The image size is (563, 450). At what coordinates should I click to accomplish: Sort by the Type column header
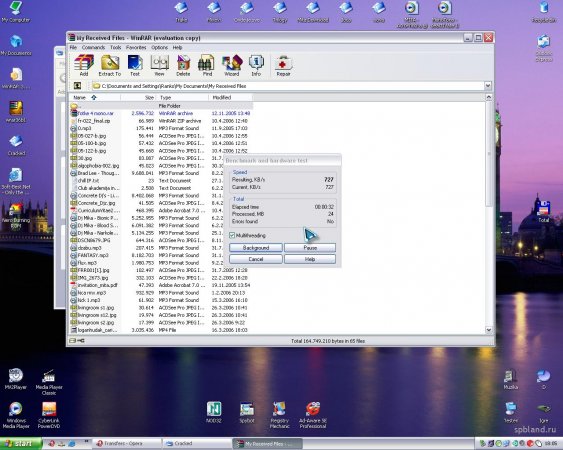[183, 97]
